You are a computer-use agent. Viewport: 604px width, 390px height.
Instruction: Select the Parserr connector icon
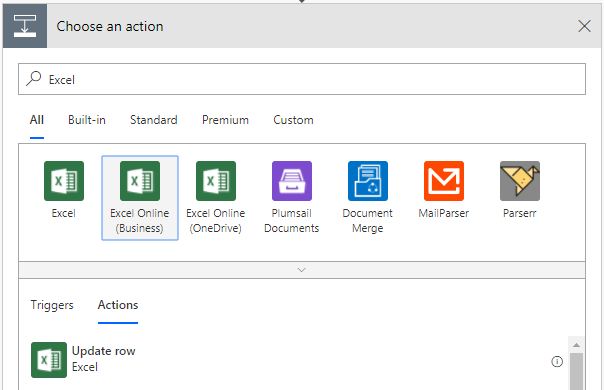coord(520,181)
